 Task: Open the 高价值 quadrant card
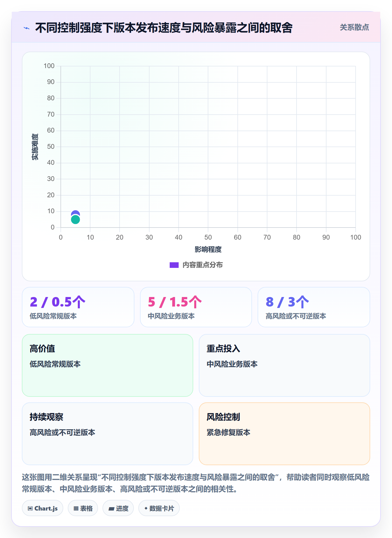click(108, 365)
